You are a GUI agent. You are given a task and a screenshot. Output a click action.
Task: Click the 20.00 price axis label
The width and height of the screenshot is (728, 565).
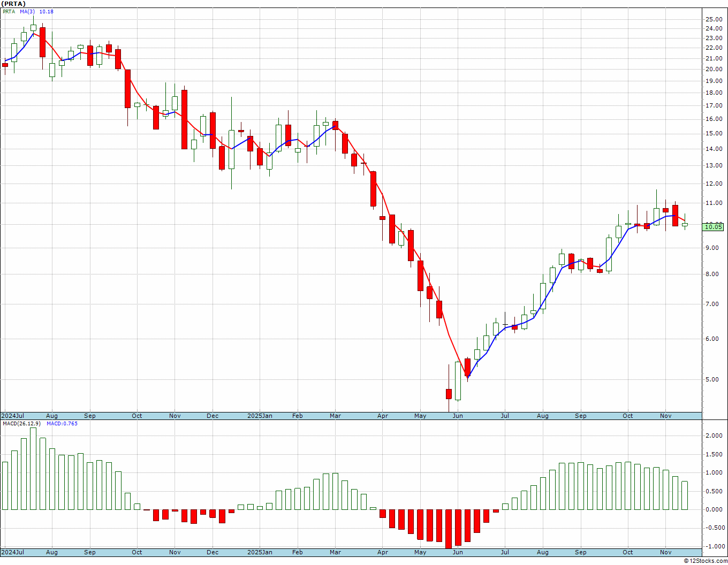point(714,70)
